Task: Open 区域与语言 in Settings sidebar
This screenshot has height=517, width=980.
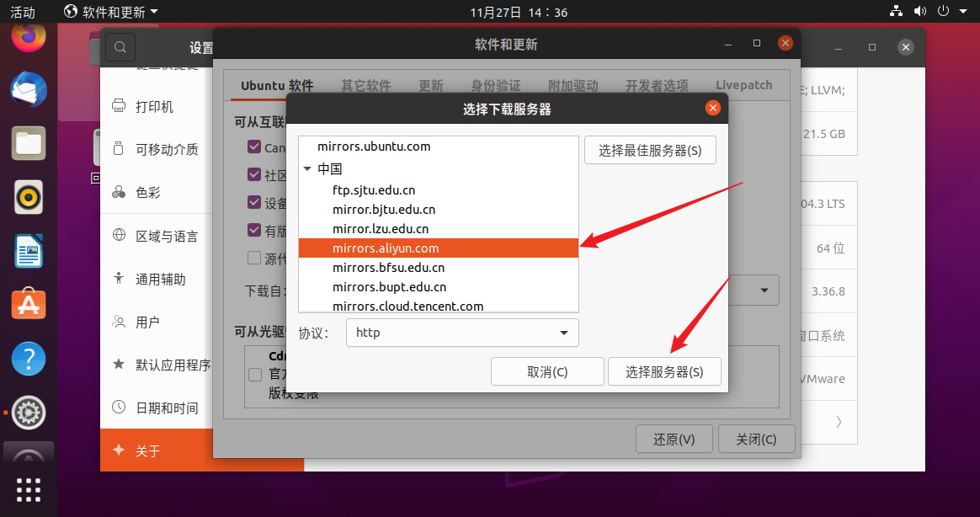Action: [157, 237]
